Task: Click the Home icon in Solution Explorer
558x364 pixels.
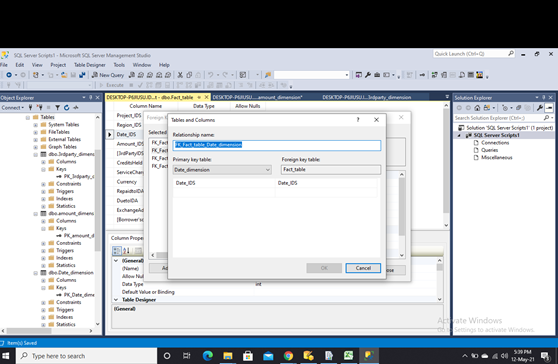Action: coord(477,108)
